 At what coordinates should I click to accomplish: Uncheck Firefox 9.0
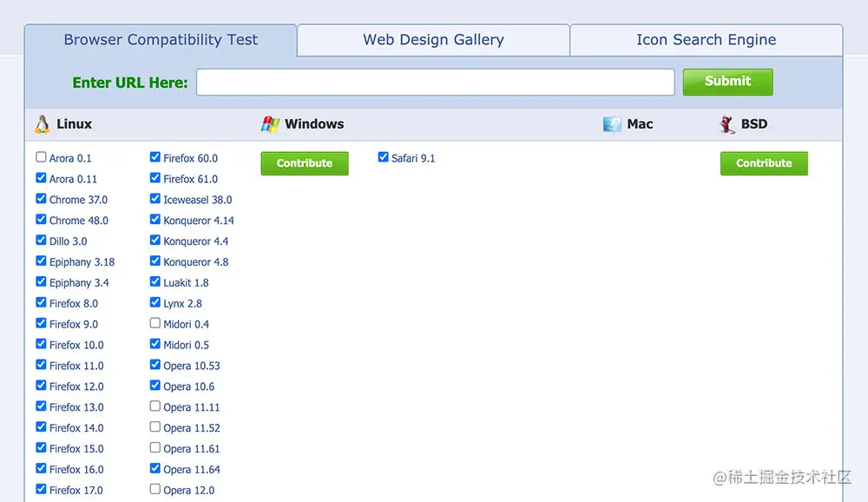41,323
